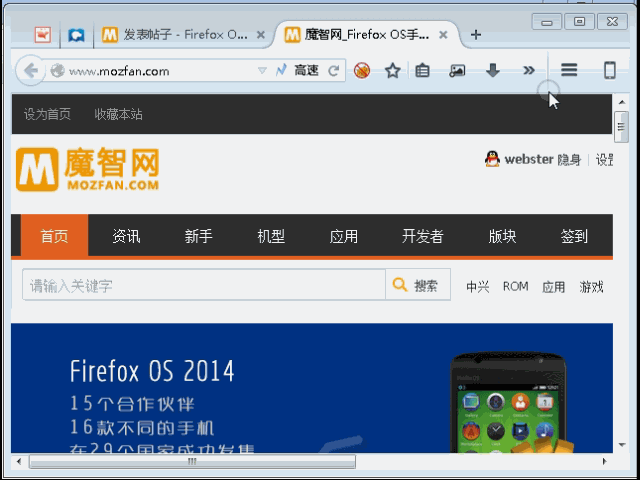Open the hamburger menu button
The image size is (640, 480).
(x=569, y=70)
